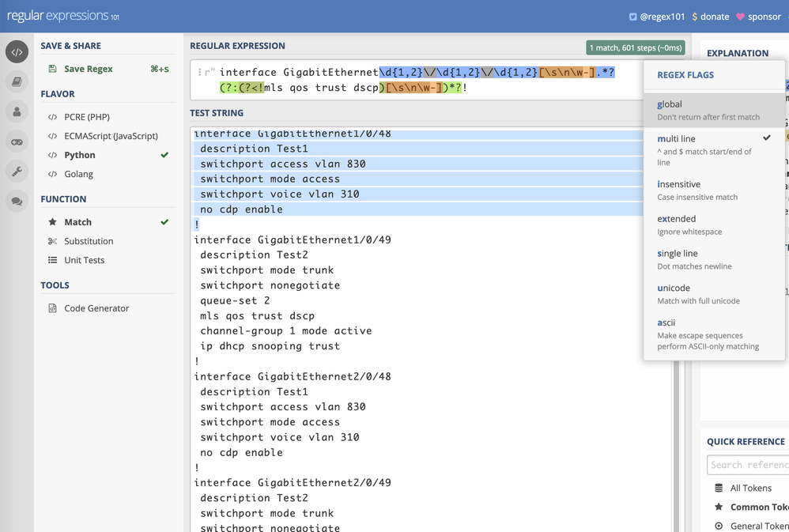Open the Code Generator tool
Viewport: 789px width, 532px height.
tap(96, 308)
